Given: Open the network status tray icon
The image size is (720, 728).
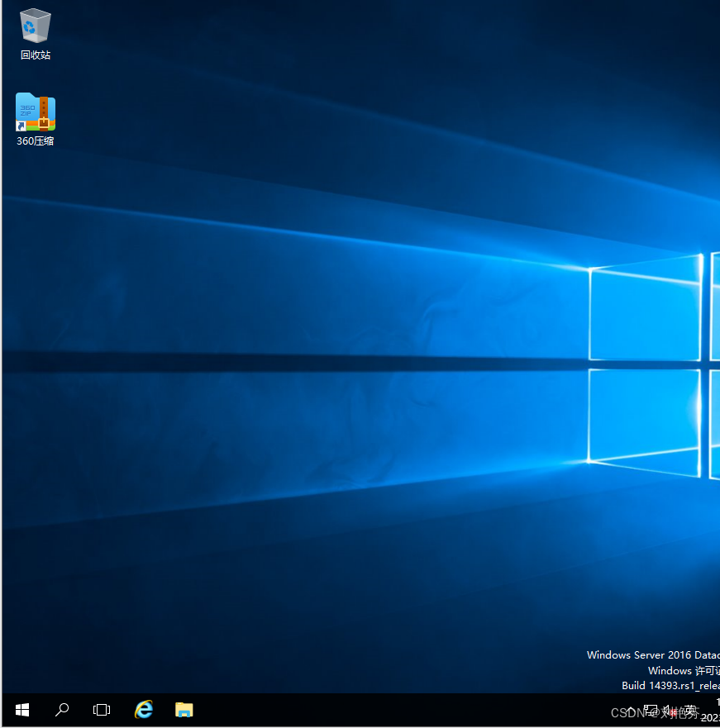Looking at the screenshot, I should click(x=651, y=711).
